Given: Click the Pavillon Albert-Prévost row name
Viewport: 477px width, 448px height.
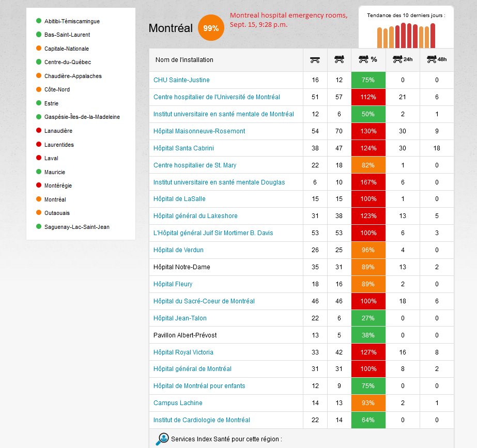Looking at the screenshot, I should [x=185, y=335].
